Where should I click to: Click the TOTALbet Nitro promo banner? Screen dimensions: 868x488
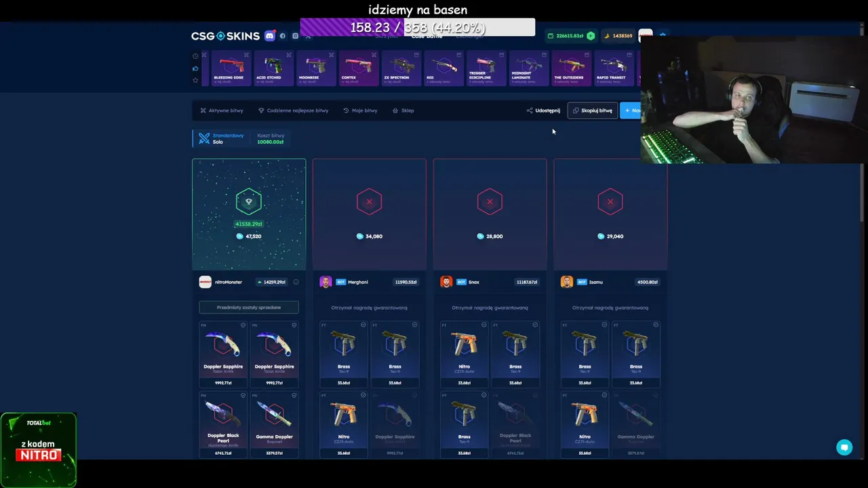click(39, 450)
